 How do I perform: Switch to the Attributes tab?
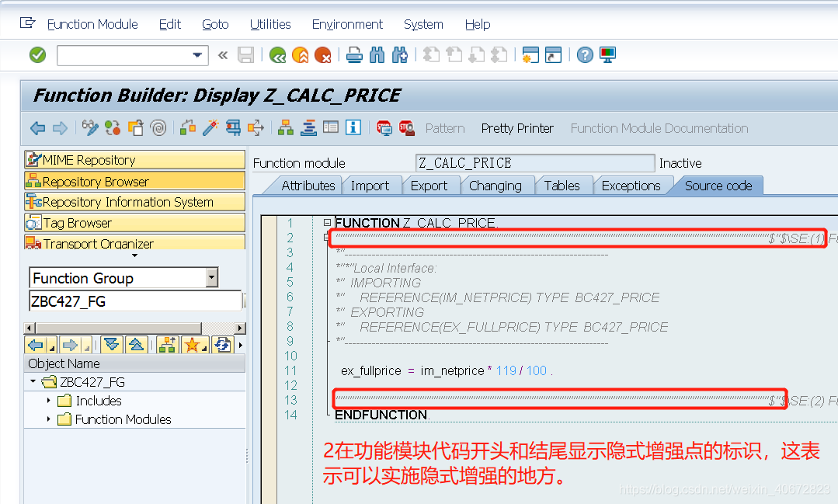pos(308,186)
